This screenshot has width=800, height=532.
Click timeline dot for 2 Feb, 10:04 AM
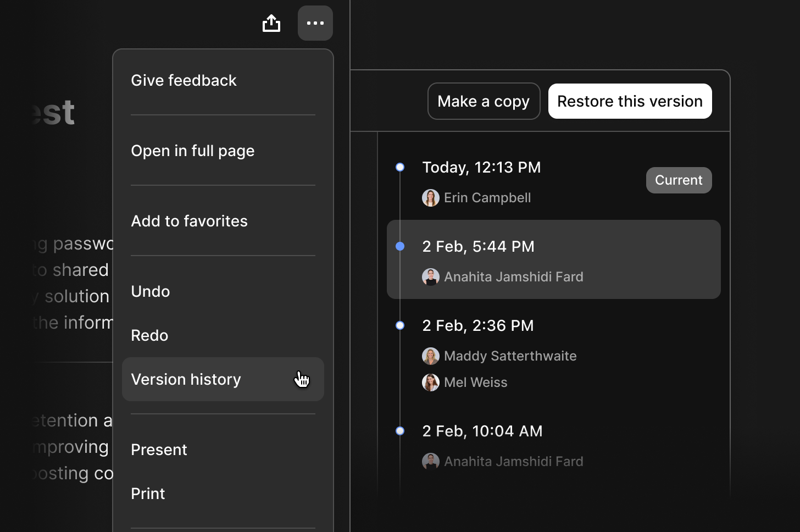point(400,431)
